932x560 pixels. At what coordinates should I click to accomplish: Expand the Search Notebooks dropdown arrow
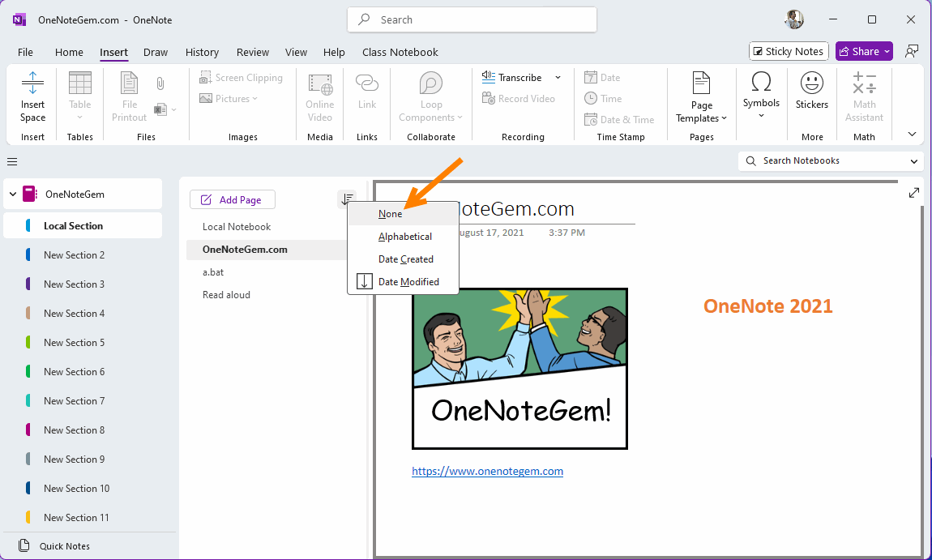[x=914, y=161]
